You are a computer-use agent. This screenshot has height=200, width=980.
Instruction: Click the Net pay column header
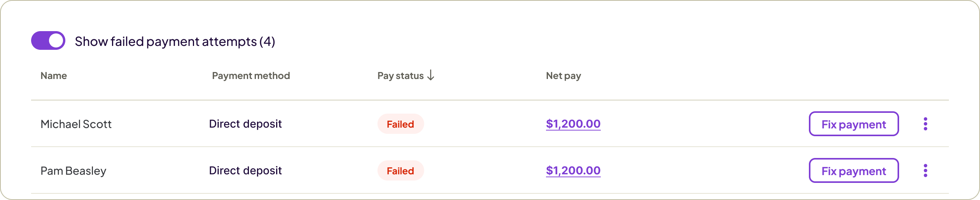(x=563, y=76)
